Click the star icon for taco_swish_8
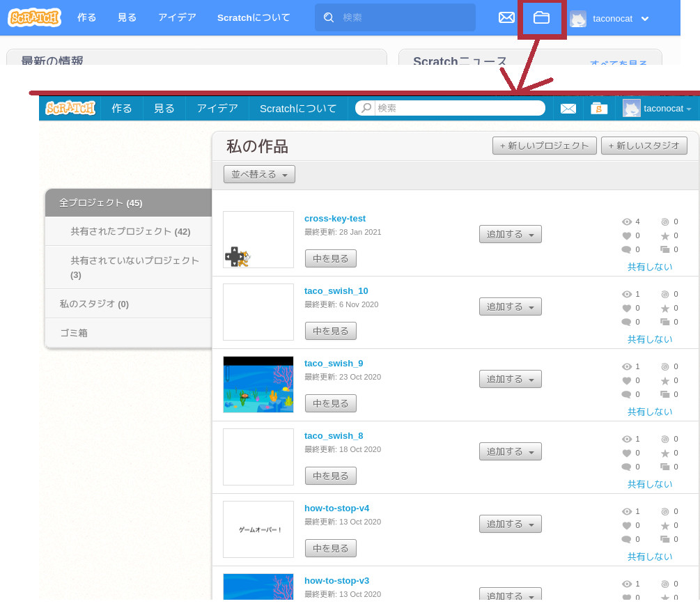The width and height of the screenshot is (700, 606). tap(665, 453)
